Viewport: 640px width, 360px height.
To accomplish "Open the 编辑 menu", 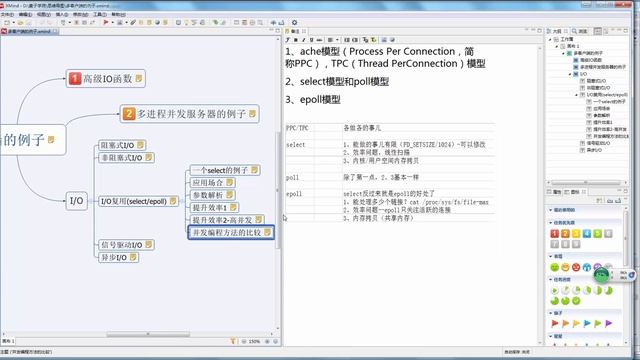I will coord(25,14).
